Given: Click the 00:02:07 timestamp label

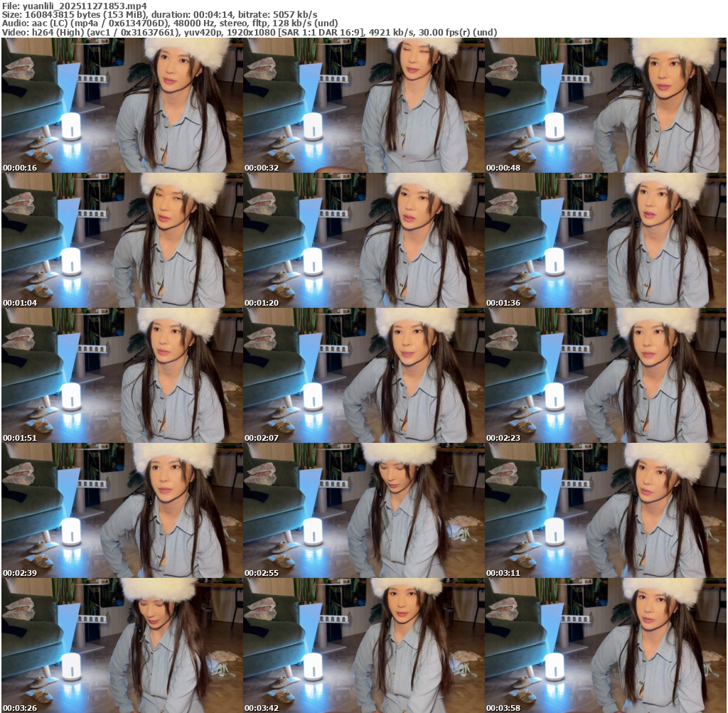Looking at the screenshot, I should pos(262,438).
